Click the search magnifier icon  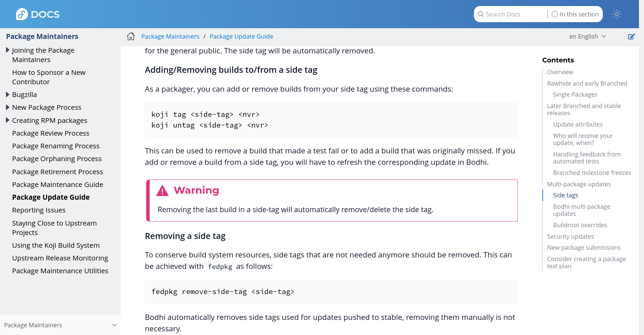click(481, 14)
